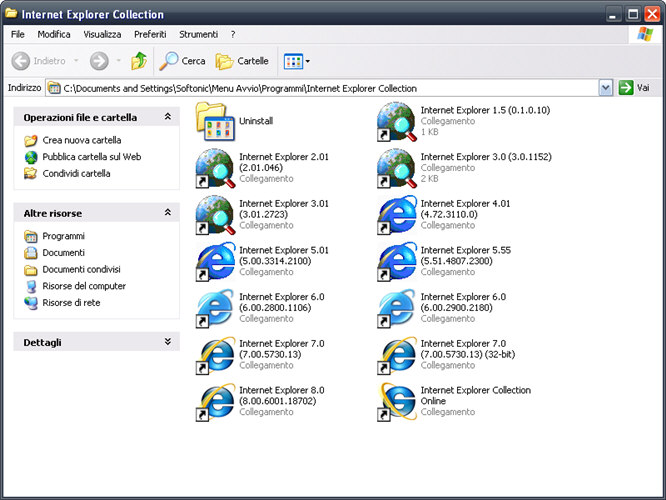666x500 pixels.
Task: Select Internet Explorer 6.0 (6.00.2800.1106) icon
Action: click(215, 308)
